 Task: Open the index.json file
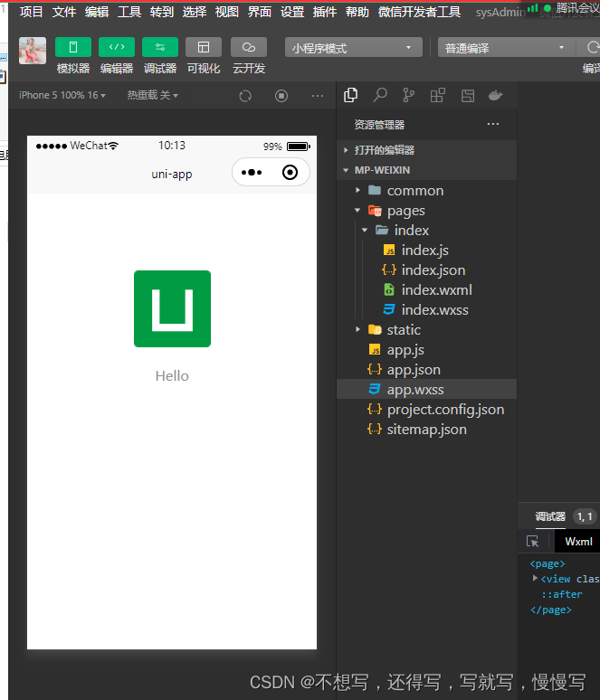tap(426, 270)
